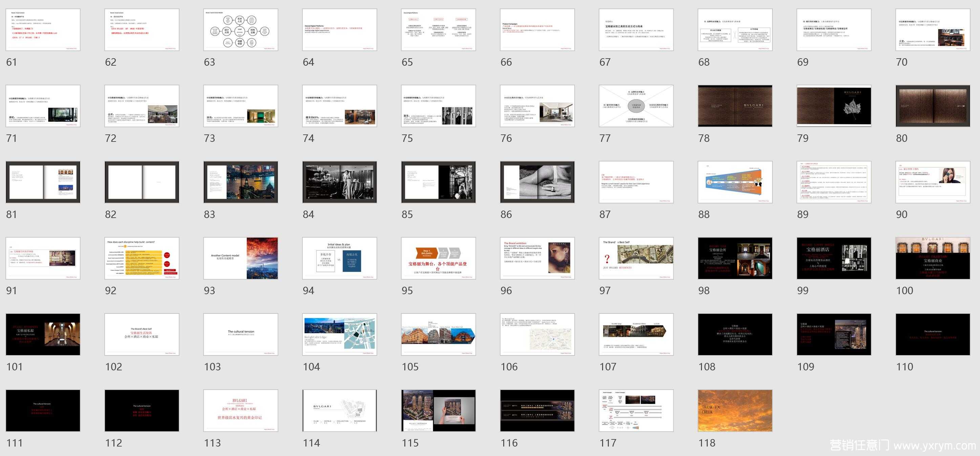This screenshot has height=456, width=980.
Task: Select slide 78 brown BVLGARI cover
Action: [736, 106]
